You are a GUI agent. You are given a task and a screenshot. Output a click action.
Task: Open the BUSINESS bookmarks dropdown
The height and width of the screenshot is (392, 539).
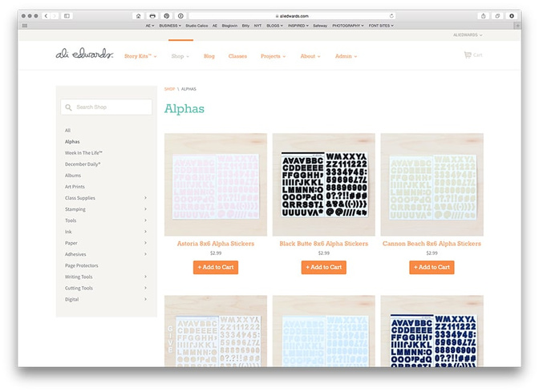[170, 26]
